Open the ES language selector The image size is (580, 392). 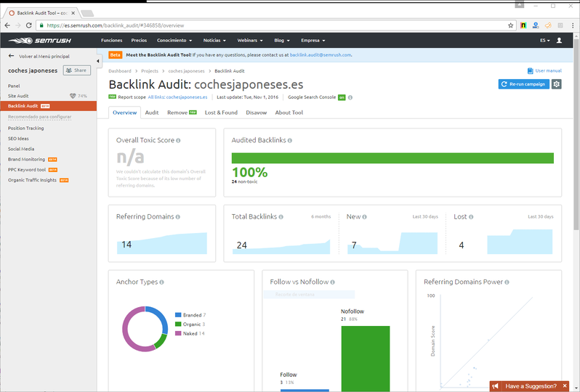point(545,40)
